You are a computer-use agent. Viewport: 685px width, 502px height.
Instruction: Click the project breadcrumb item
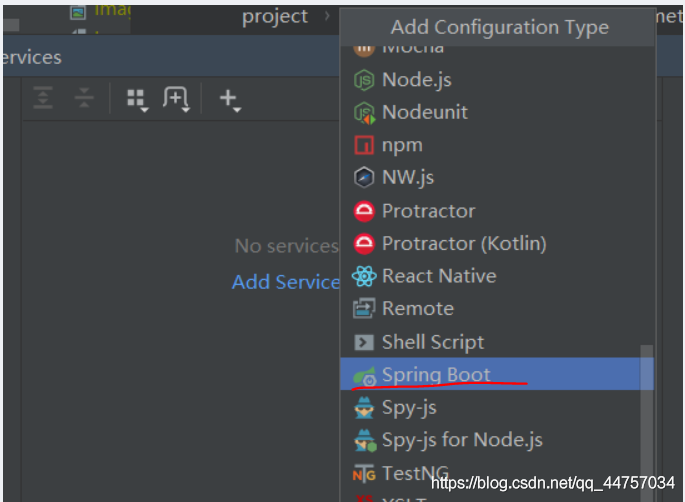(x=275, y=17)
